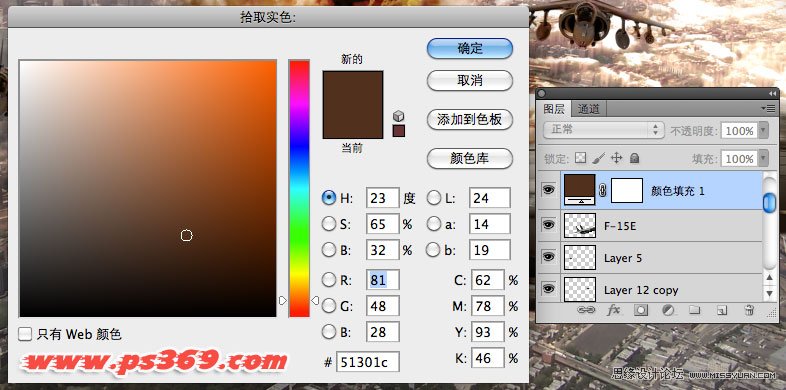
Task: Click the 确定 button
Action: click(x=470, y=49)
